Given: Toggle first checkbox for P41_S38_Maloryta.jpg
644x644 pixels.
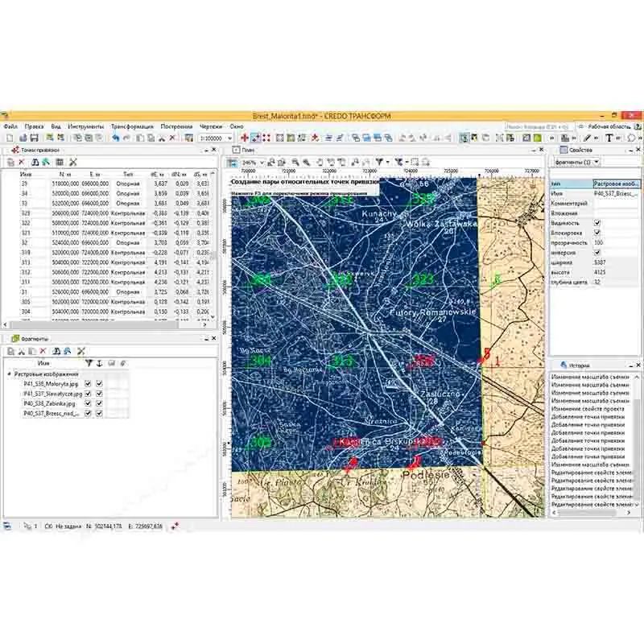Looking at the screenshot, I should point(88,385).
